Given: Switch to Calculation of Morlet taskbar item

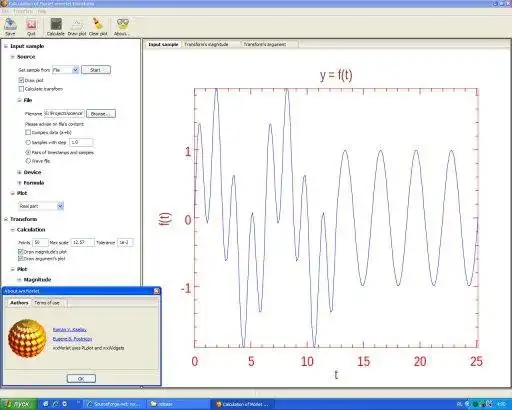Looking at the screenshot, I should point(243,404).
